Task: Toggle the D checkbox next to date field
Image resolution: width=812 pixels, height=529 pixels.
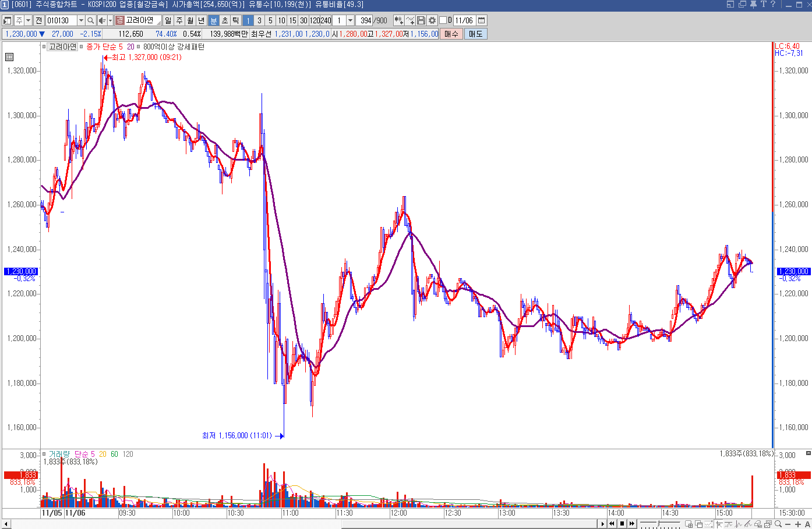Action: click(443, 20)
